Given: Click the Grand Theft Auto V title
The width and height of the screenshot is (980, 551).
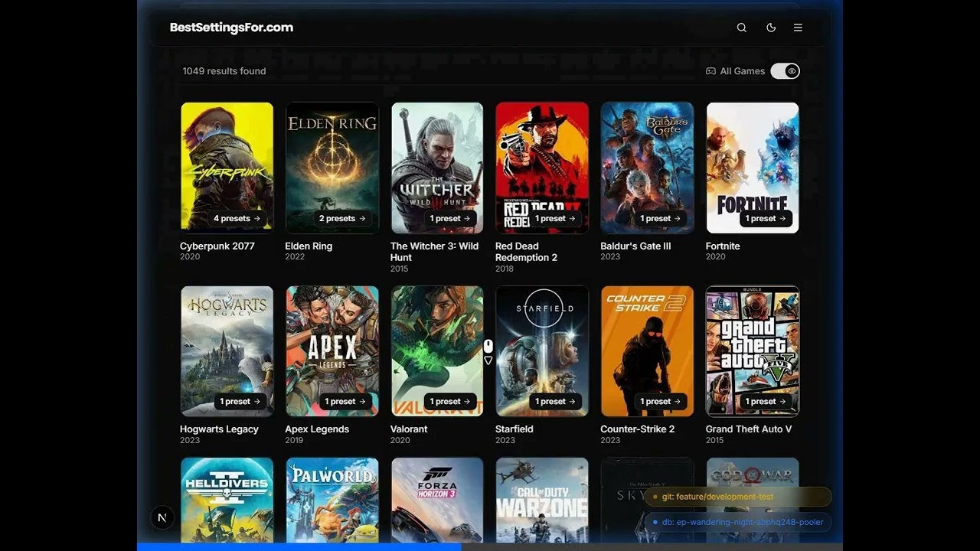Looking at the screenshot, I should (x=749, y=429).
